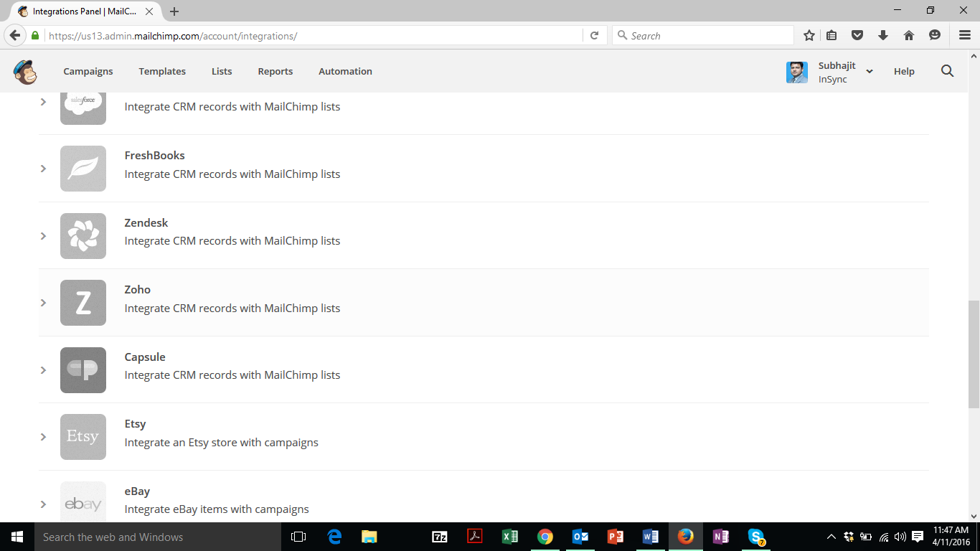Expand the FreshBooks row chevron
980x551 pixels.
pos(43,169)
